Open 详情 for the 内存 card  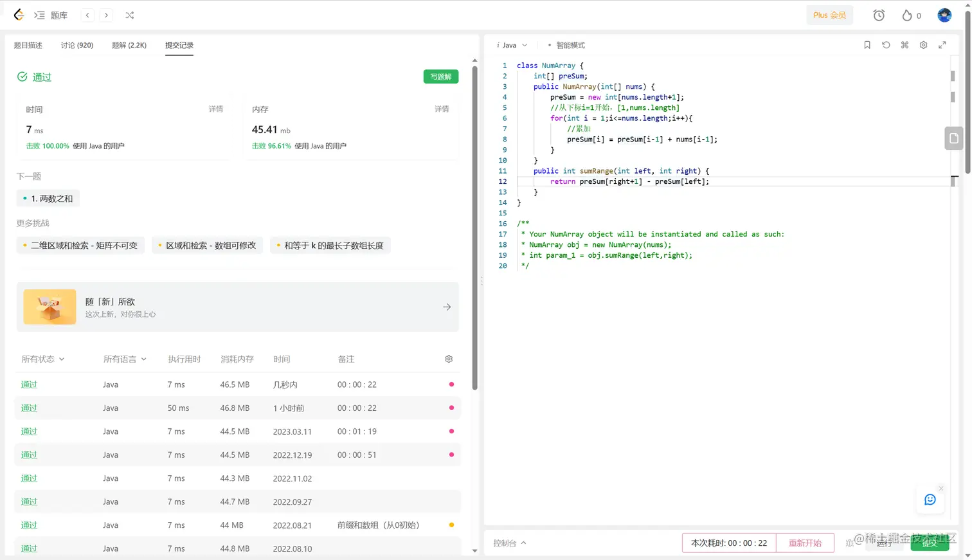tap(442, 109)
